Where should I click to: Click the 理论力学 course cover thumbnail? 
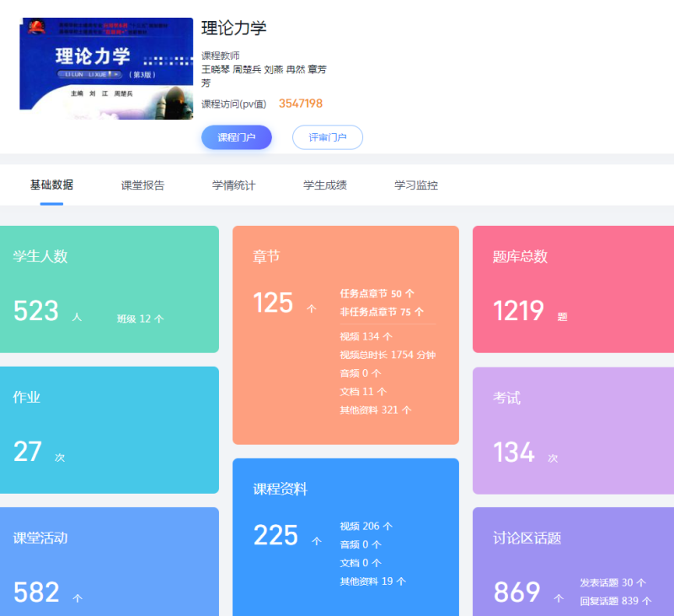[x=105, y=69]
